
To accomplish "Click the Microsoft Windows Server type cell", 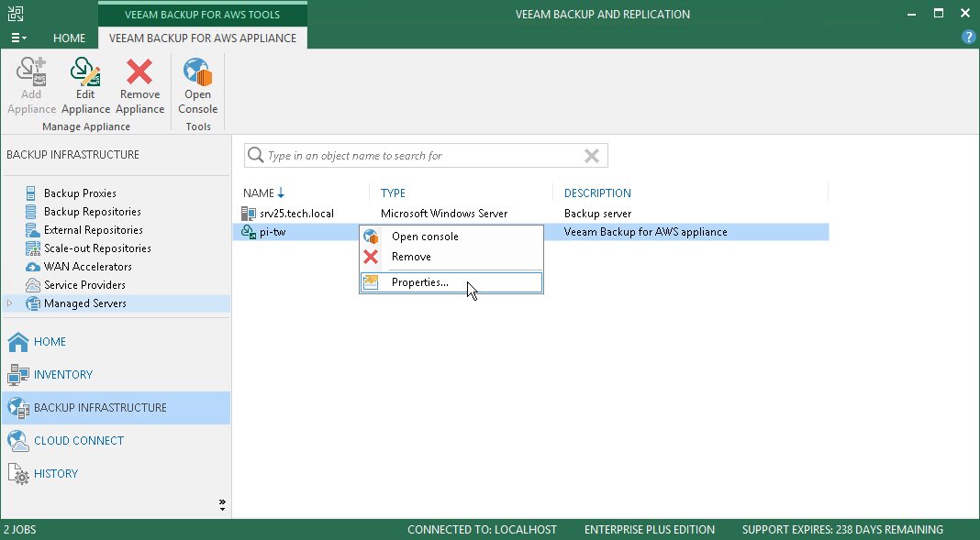I will click(444, 214).
